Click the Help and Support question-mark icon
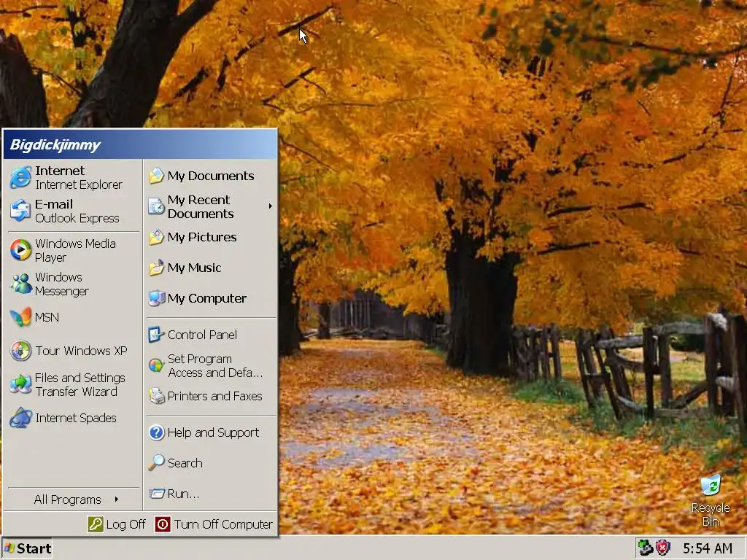This screenshot has height=560, width=747. [156, 432]
